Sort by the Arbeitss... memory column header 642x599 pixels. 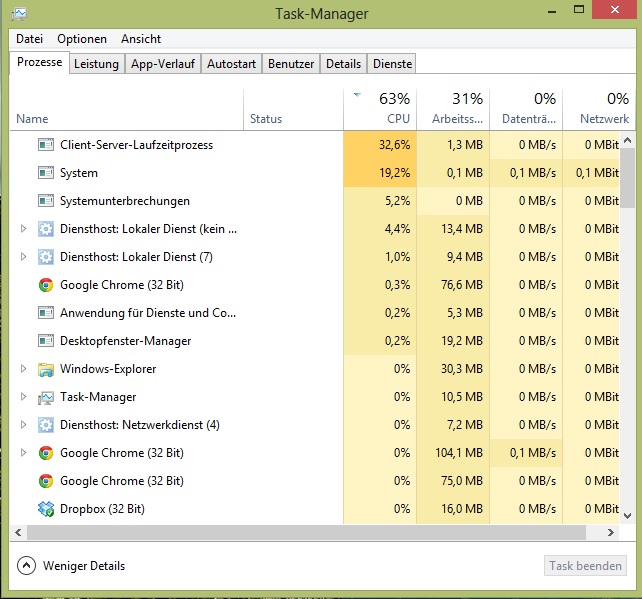coord(453,110)
